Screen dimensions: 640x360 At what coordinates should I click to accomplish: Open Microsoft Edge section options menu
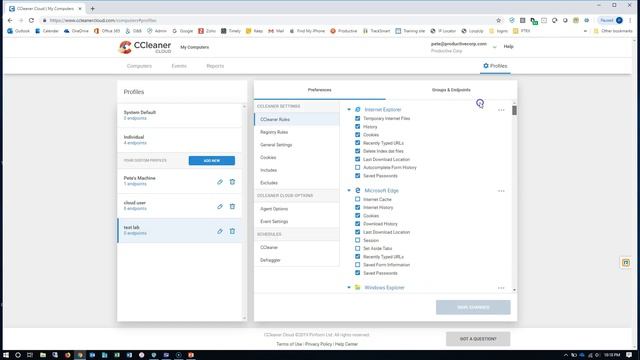(x=501, y=191)
